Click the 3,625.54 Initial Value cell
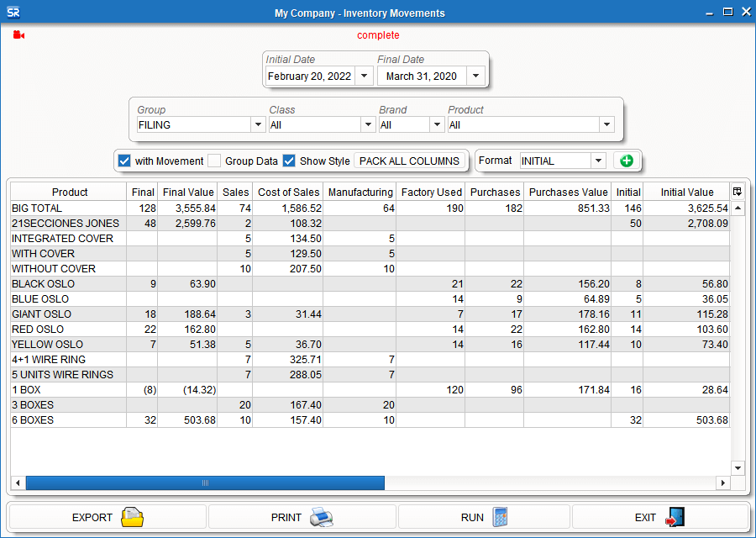 [686, 208]
